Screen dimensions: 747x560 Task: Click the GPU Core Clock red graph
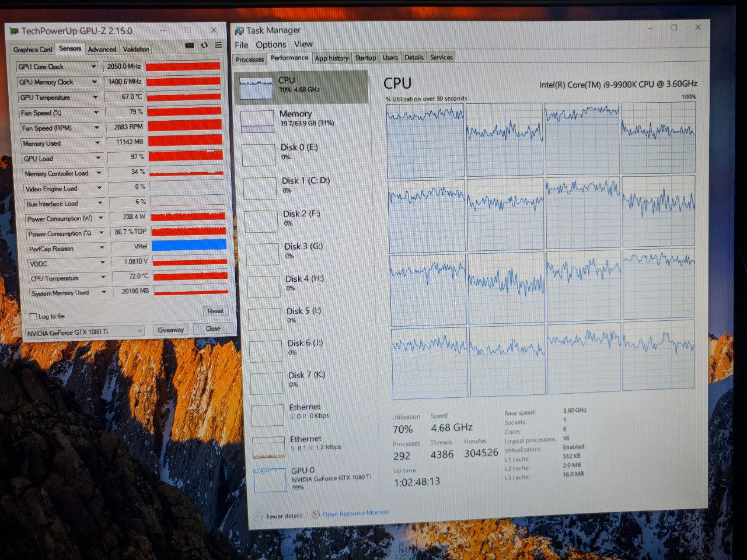tap(183, 66)
